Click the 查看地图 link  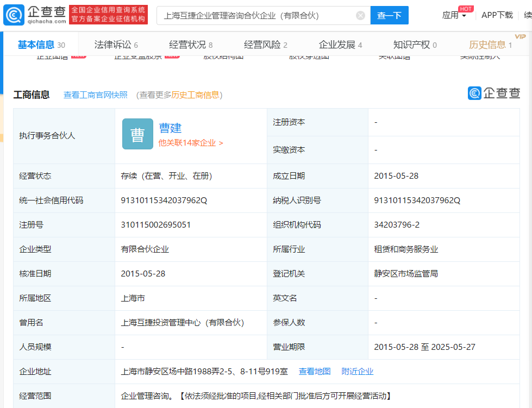315,372
